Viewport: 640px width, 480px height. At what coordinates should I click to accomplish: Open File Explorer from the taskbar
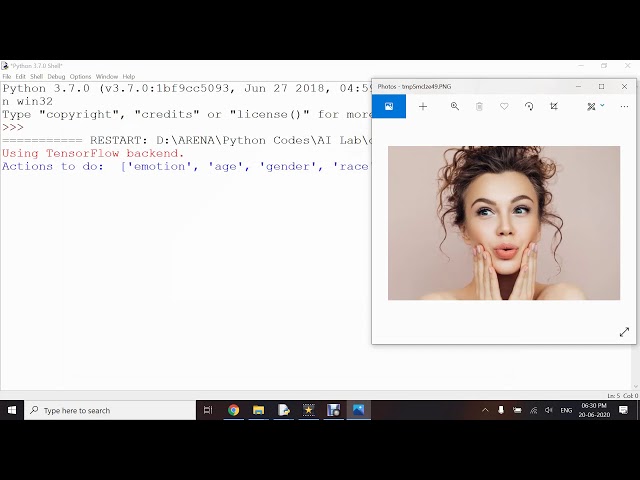[258, 410]
